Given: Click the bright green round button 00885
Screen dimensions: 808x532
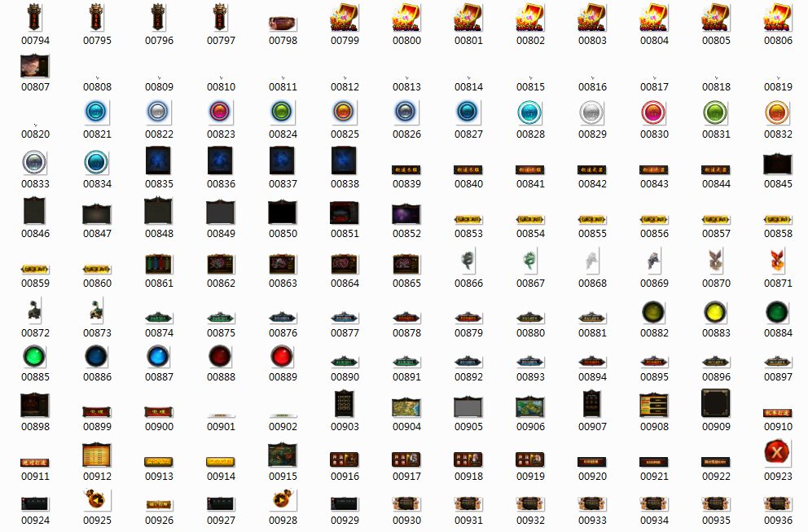Looking at the screenshot, I should pyautogui.click(x=34, y=357).
